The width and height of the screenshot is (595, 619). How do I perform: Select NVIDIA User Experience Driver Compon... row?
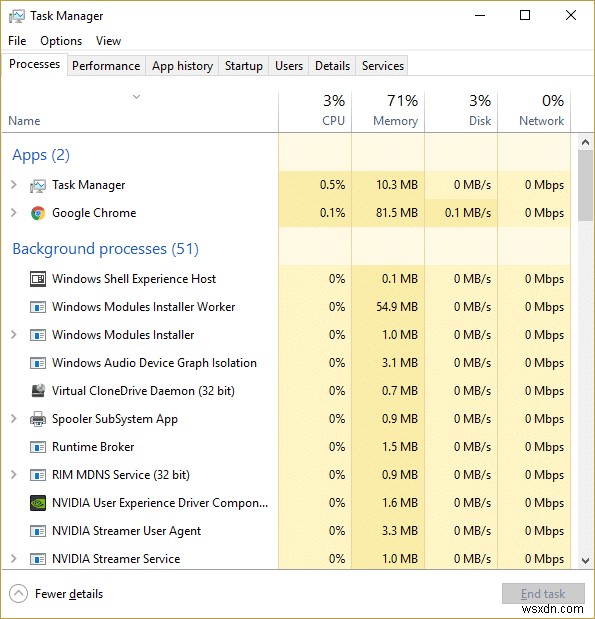[x=286, y=503]
